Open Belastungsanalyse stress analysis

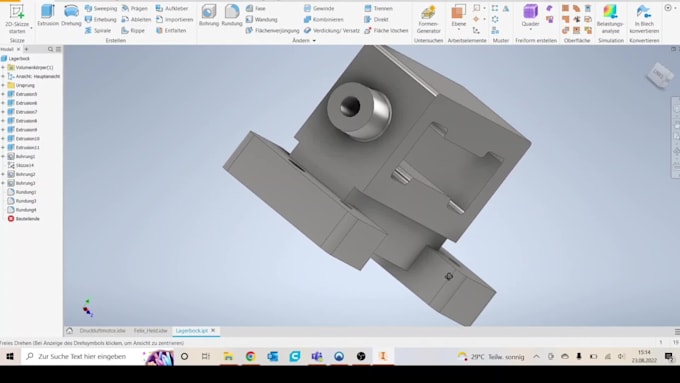pos(610,19)
